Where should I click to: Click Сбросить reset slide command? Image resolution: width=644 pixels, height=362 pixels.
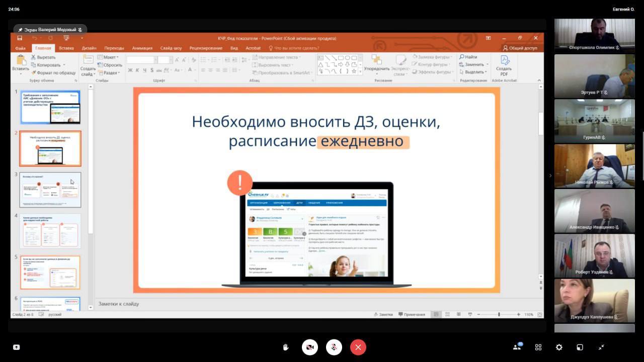(x=110, y=65)
